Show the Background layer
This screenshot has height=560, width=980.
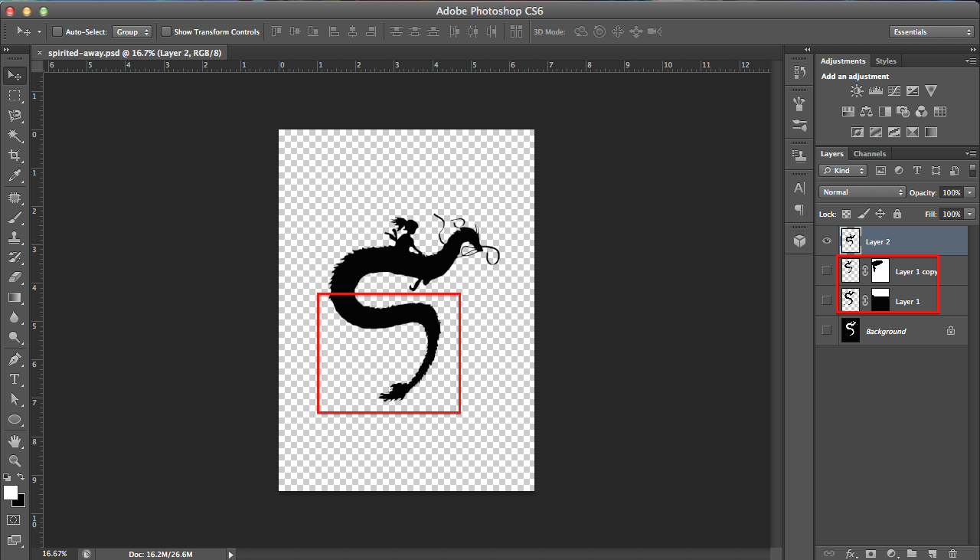[826, 330]
